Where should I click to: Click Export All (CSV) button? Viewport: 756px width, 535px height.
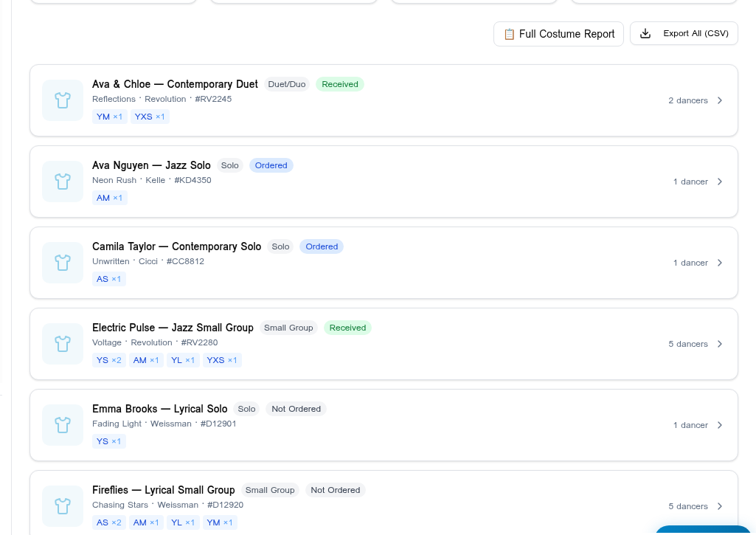click(684, 33)
